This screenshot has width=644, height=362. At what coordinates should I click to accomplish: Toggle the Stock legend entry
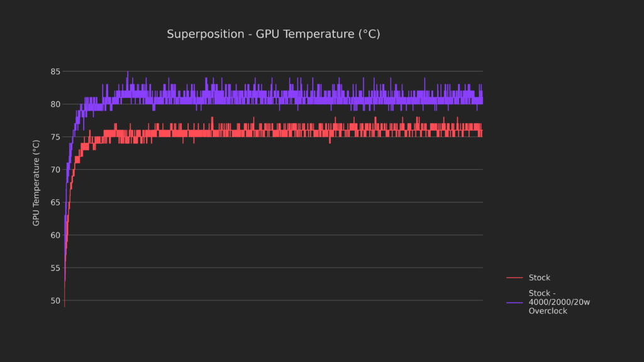(x=539, y=278)
